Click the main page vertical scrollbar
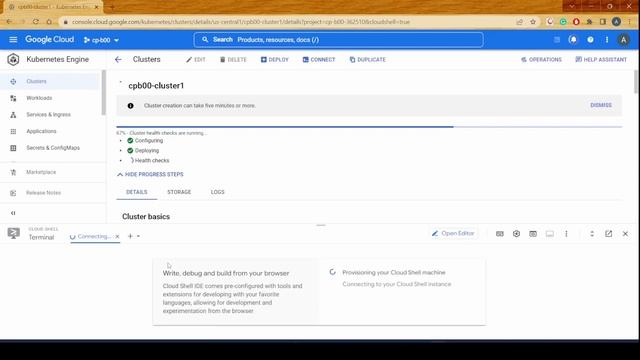 tap(636, 81)
